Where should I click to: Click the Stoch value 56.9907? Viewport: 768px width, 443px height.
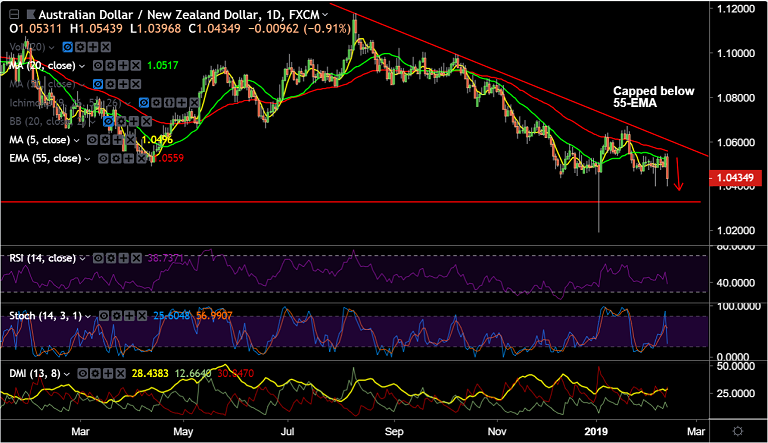tap(214, 316)
